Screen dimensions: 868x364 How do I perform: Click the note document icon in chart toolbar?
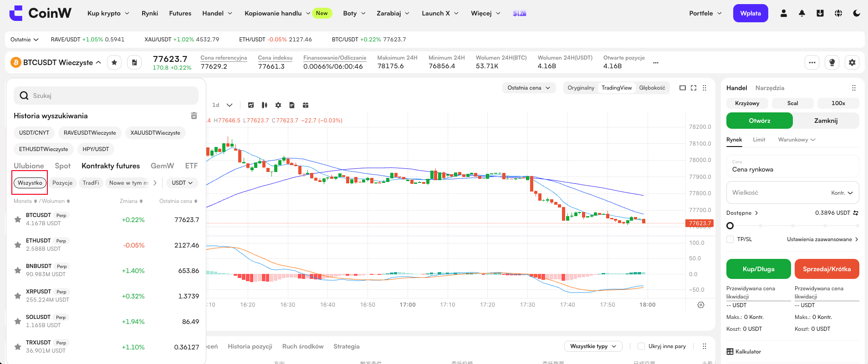[292, 105]
